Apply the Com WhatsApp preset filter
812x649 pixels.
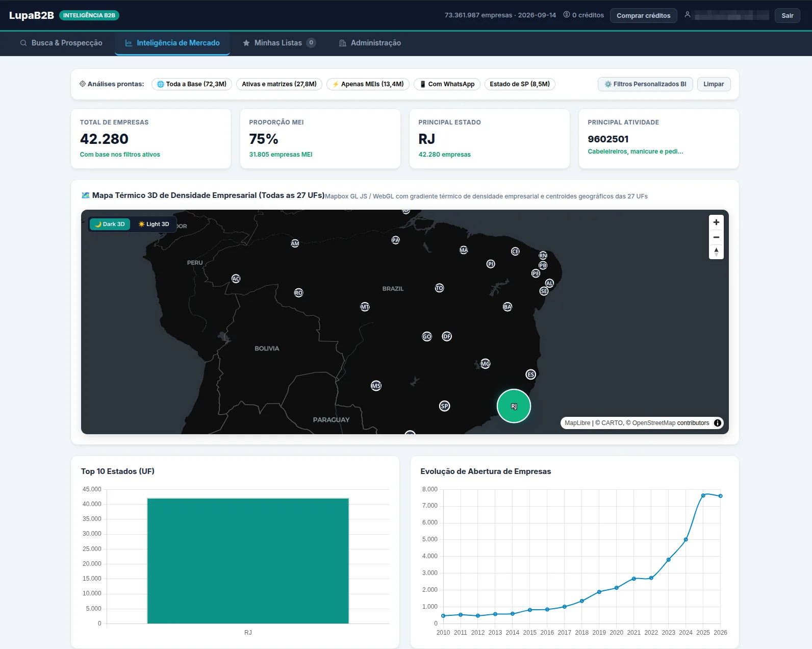447,84
